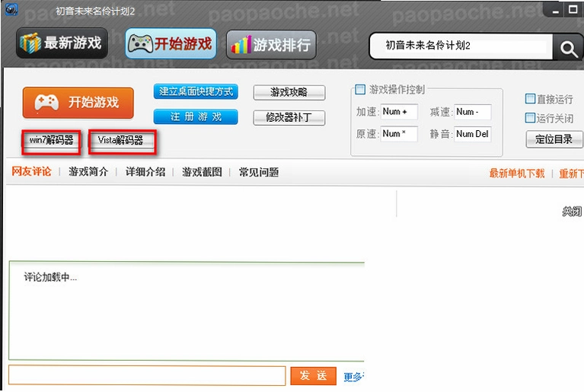Enable the 游戏操作控制 checkbox
The width and height of the screenshot is (584, 392).
tap(360, 89)
